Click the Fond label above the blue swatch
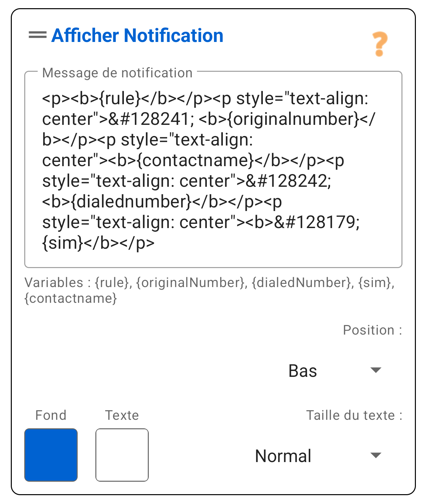The image size is (428, 504). pos(51,415)
